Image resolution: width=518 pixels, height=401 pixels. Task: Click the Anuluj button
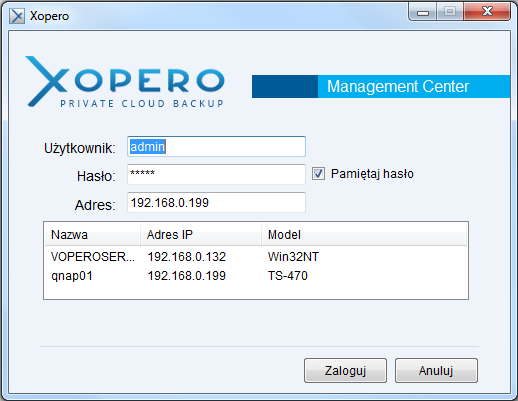(436, 371)
